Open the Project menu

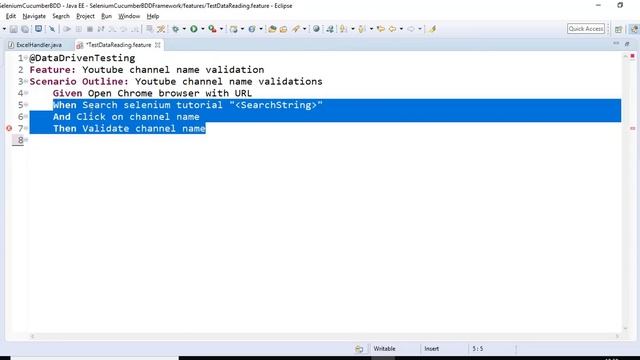85,16
